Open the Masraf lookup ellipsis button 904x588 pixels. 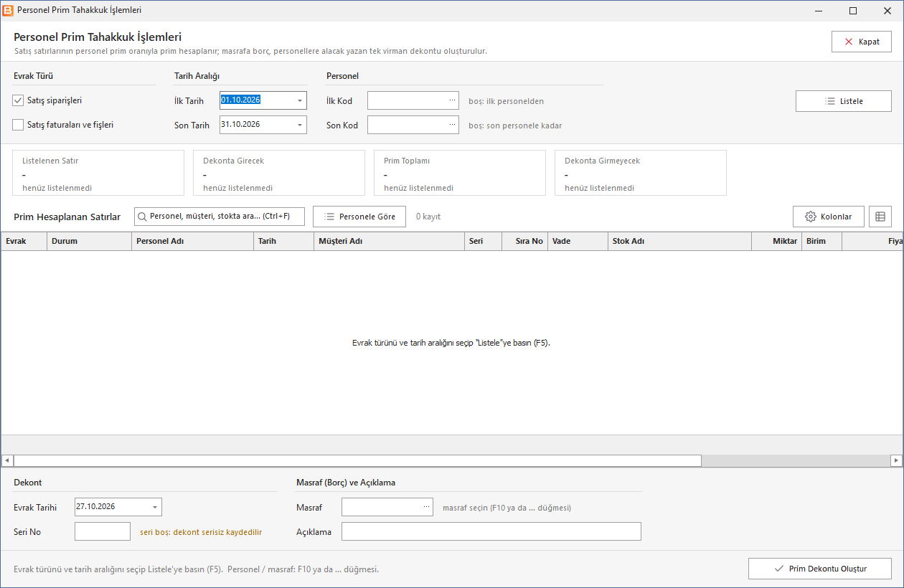427,507
